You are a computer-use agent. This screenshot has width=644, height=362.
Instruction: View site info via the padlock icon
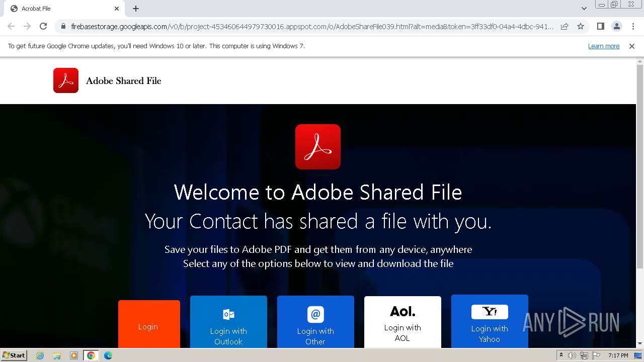[x=63, y=26]
